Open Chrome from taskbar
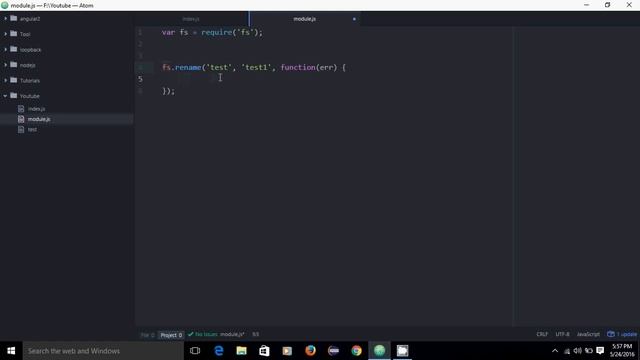The height and width of the screenshot is (360, 640). click(x=356, y=351)
